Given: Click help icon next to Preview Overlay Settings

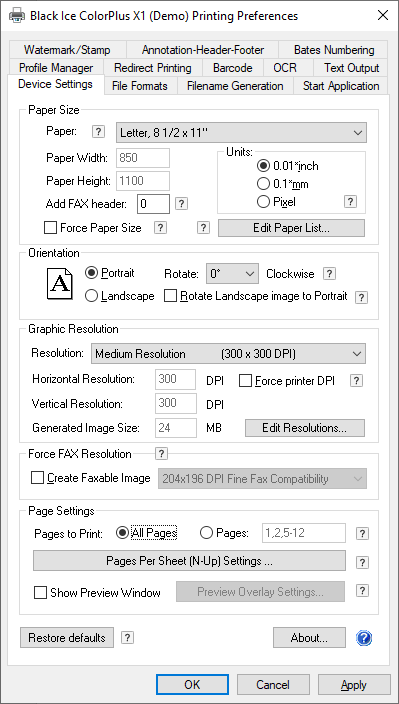Looking at the screenshot, I should 362,591.
